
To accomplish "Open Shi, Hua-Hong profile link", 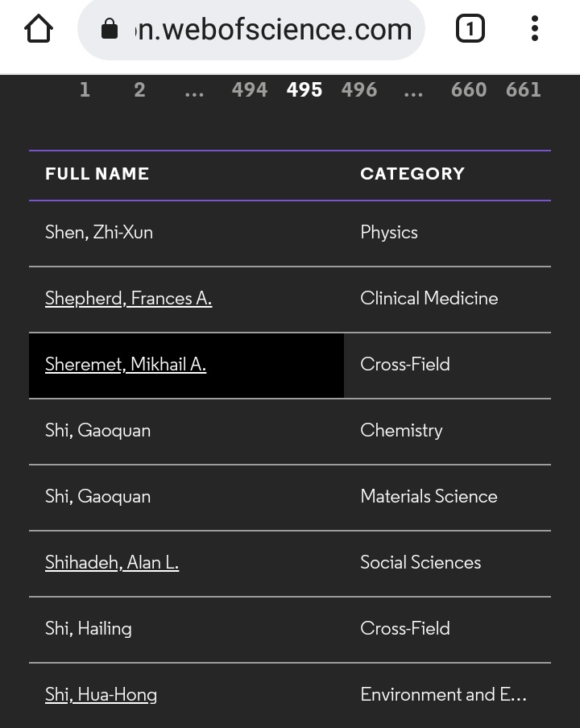I will 101,695.
